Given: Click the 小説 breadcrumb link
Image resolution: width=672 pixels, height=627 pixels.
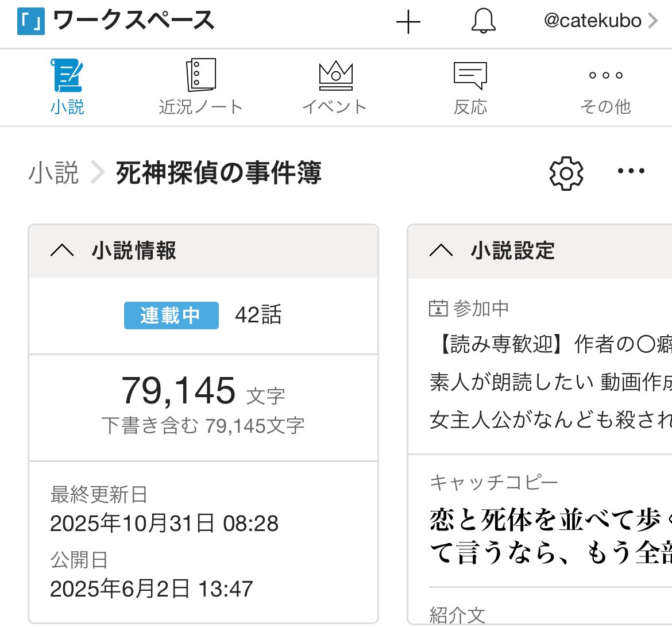Looking at the screenshot, I should (53, 173).
